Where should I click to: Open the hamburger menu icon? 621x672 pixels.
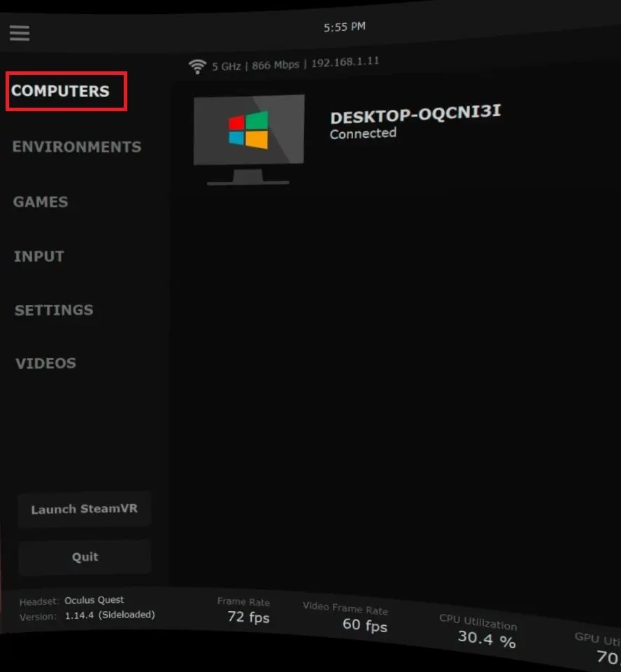[x=20, y=33]
